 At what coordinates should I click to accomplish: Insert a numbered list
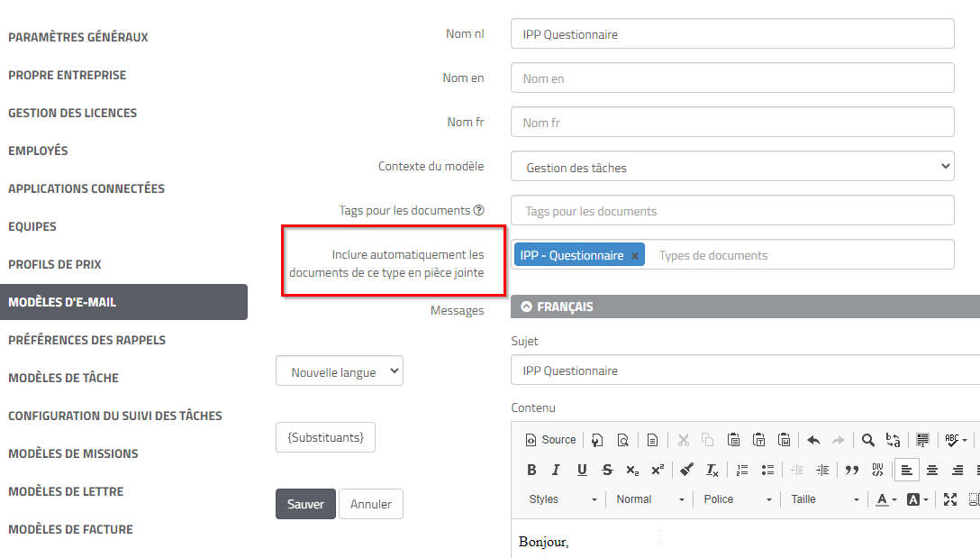[x=742, y=470]
